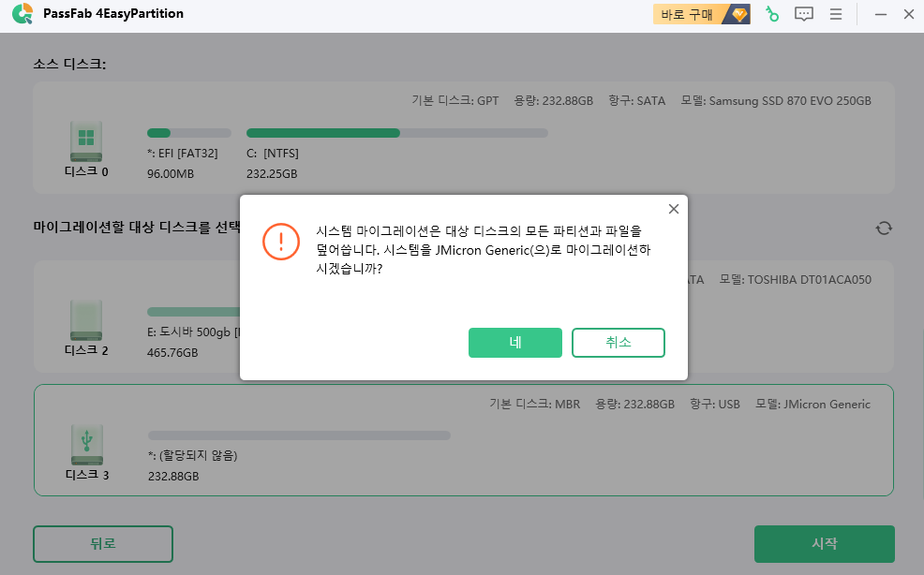Click the EFI FAT32 partition usage bar
924x575 pixels.
(188, 133)
